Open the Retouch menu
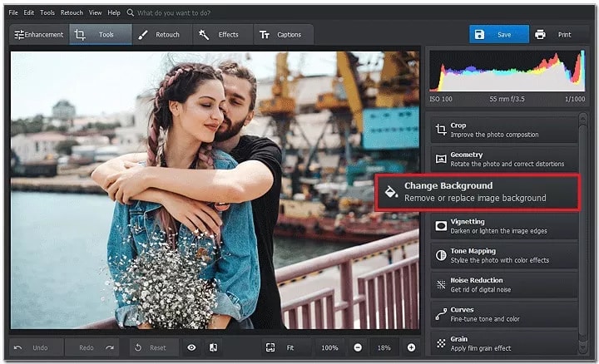Viewport: 599px width, 364px height. [72, 12]
